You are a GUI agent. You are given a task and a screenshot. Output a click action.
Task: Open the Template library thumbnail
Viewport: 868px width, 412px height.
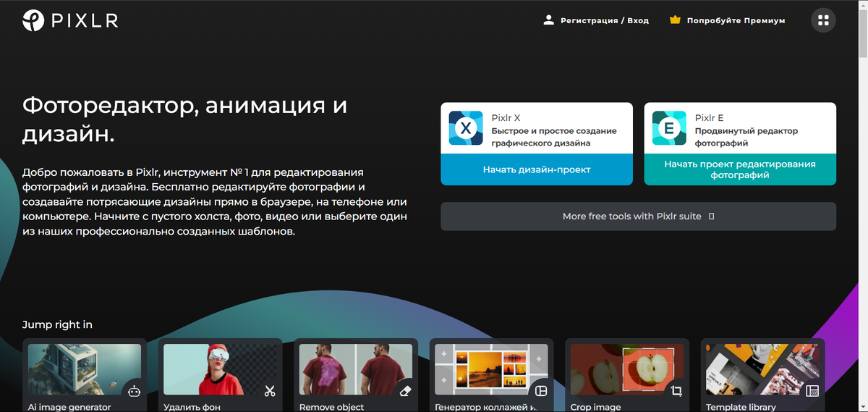pyautogui.click(x=762, y=369)
